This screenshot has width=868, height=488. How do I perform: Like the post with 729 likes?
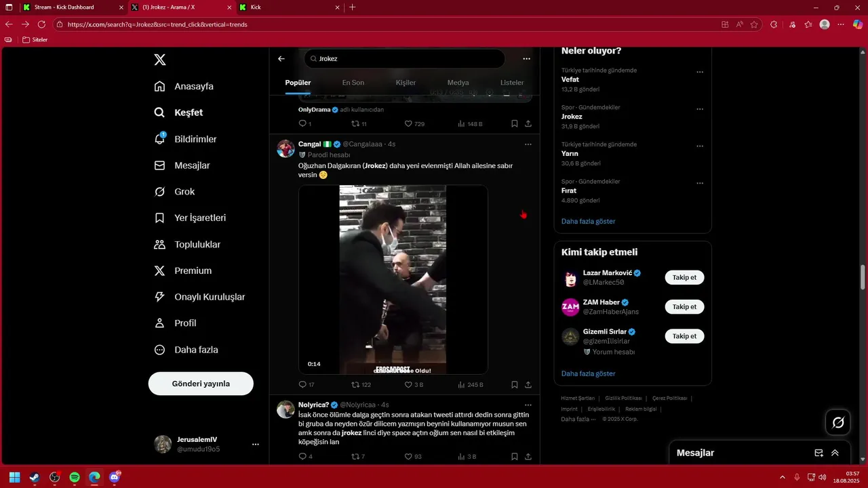[x=414, y=124]
